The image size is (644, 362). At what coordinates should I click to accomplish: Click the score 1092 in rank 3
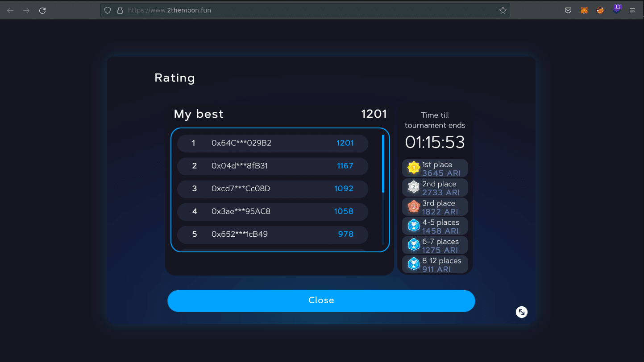tap(344, 189)
